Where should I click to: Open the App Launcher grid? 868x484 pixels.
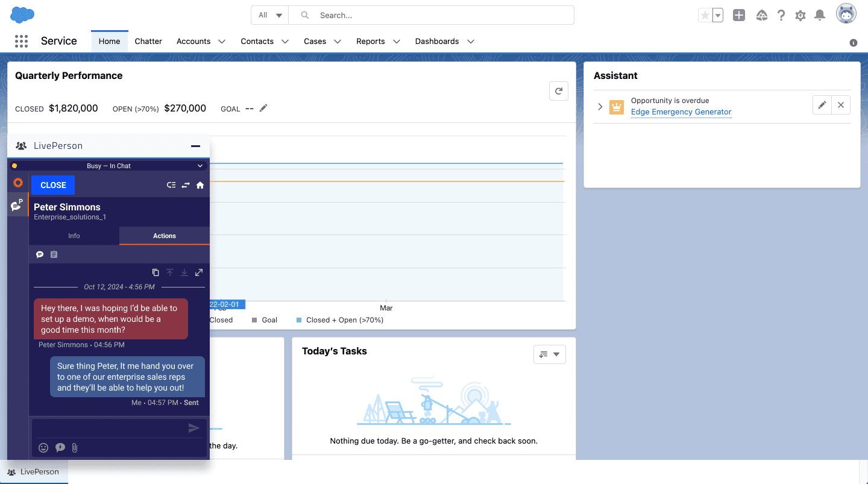[x=21, y=41]
